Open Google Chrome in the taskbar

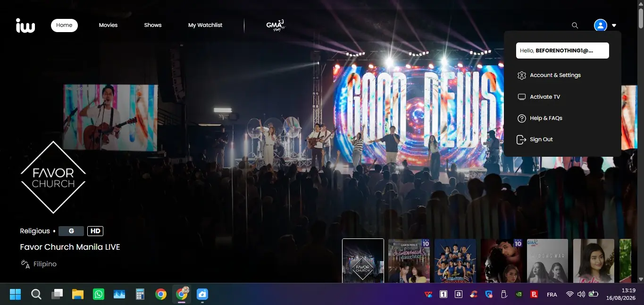[161, 295]
